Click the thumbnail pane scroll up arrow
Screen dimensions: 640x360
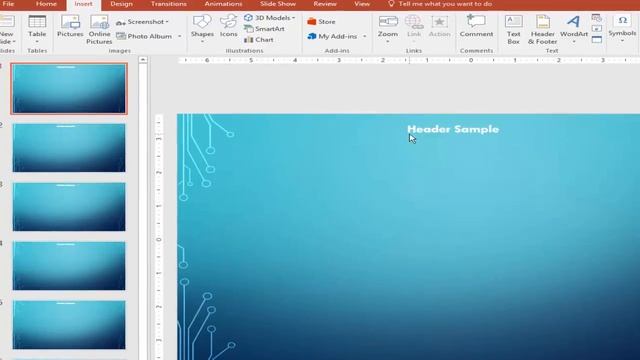142,60
